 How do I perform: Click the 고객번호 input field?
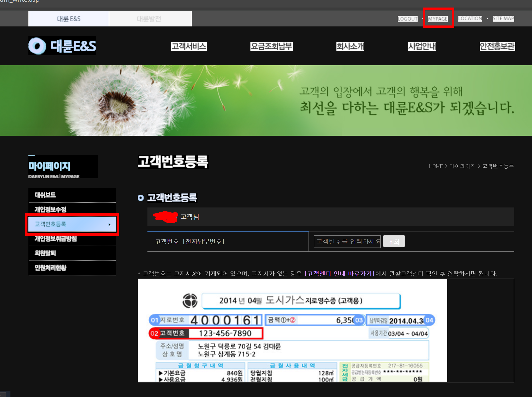click(347, 241)
